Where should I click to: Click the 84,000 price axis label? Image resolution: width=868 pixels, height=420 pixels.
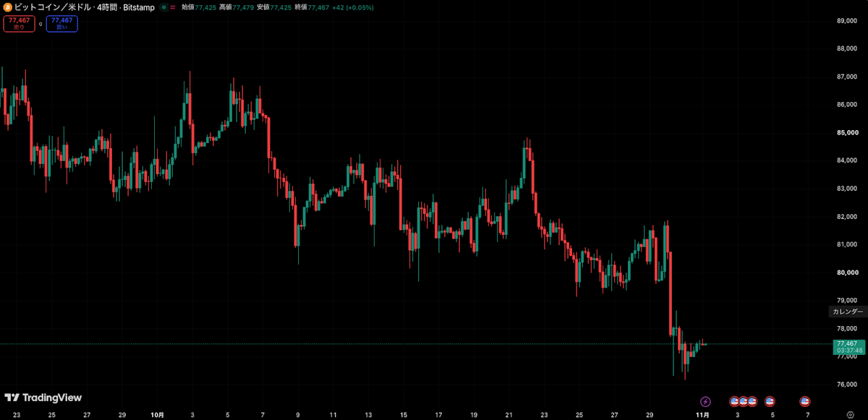pyautogui.click(x=846, y=160)
